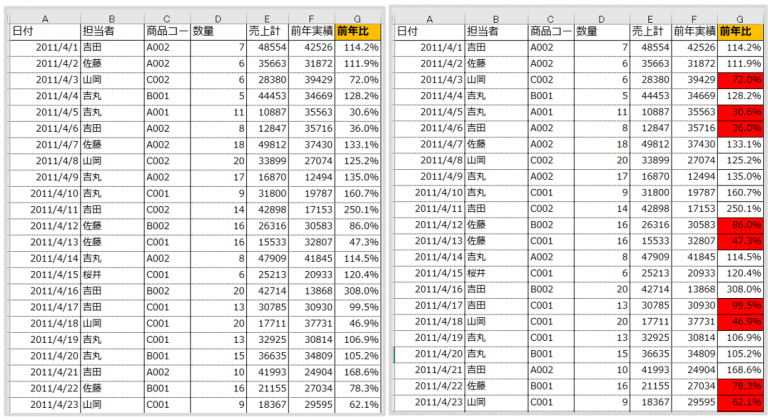Select red 46.9% cell in right table
768x420 pixels.
(740, 321)
